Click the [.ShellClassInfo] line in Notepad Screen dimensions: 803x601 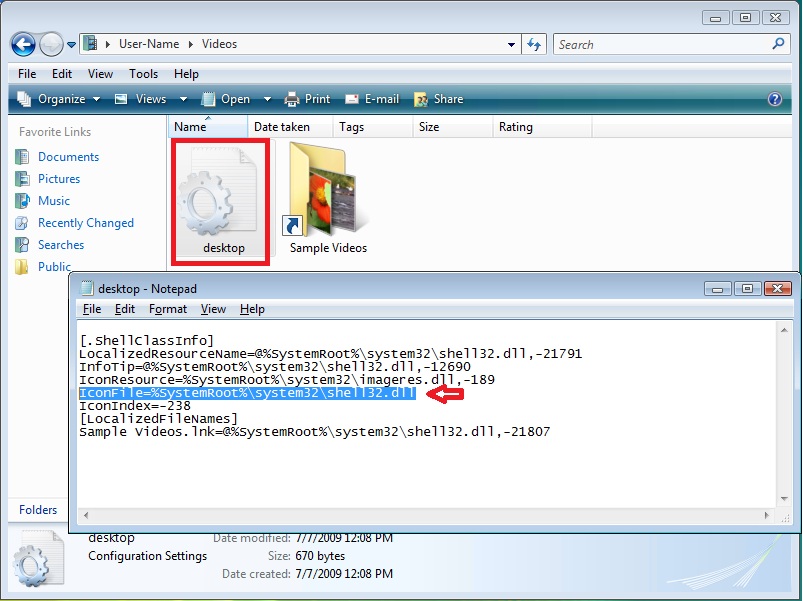click(x=146, y=340)
